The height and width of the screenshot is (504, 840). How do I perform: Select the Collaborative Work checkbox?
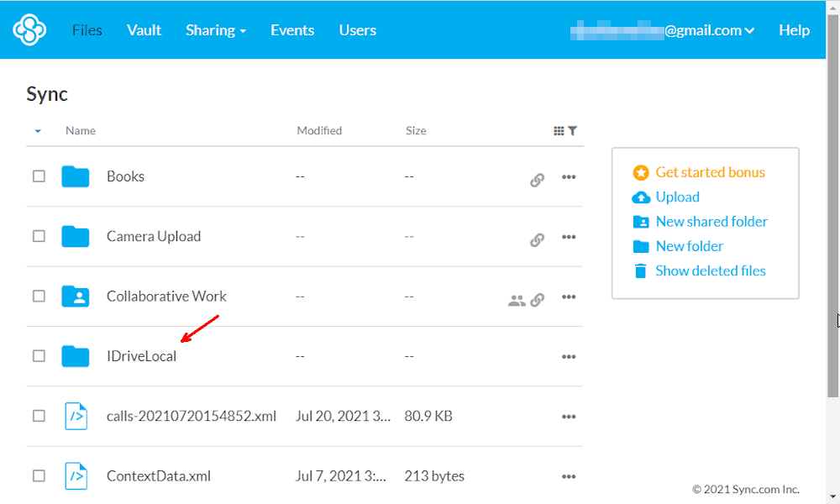39,297
